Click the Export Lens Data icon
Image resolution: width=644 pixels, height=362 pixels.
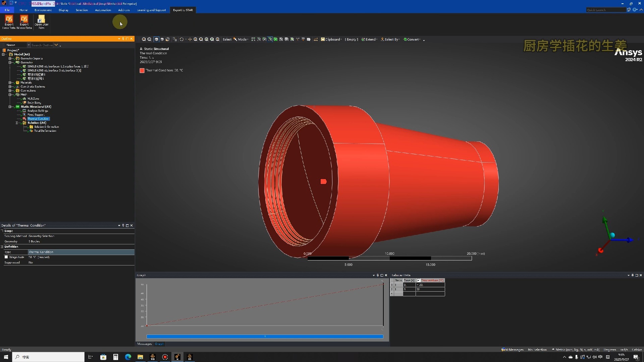click(x=9, y=19)
